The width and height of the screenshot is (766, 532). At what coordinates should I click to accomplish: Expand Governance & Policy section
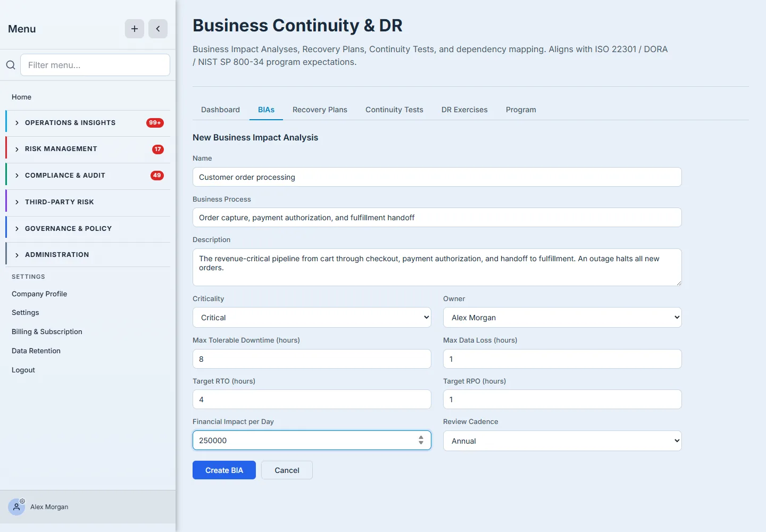click(88, 229)
